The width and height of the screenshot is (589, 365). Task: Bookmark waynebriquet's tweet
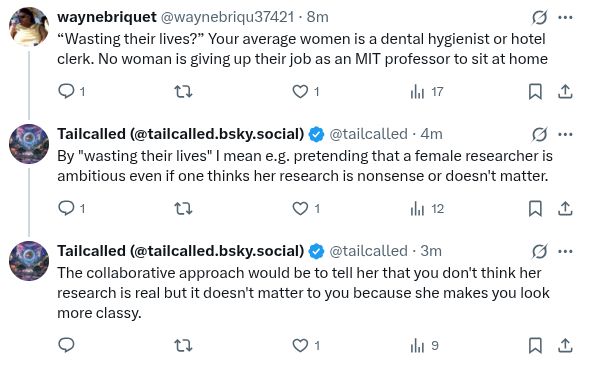pyautogui.click(x=535, y=91)
